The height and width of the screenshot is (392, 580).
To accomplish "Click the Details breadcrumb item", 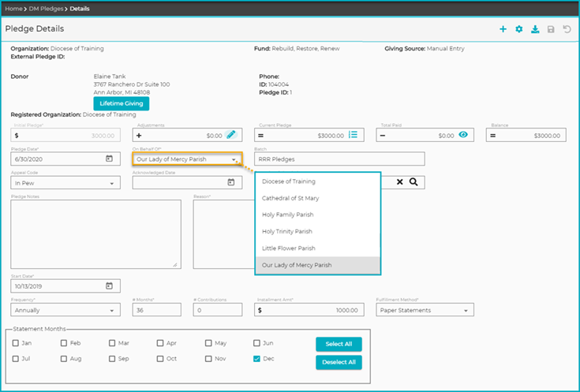I will [x=80, y=9].
